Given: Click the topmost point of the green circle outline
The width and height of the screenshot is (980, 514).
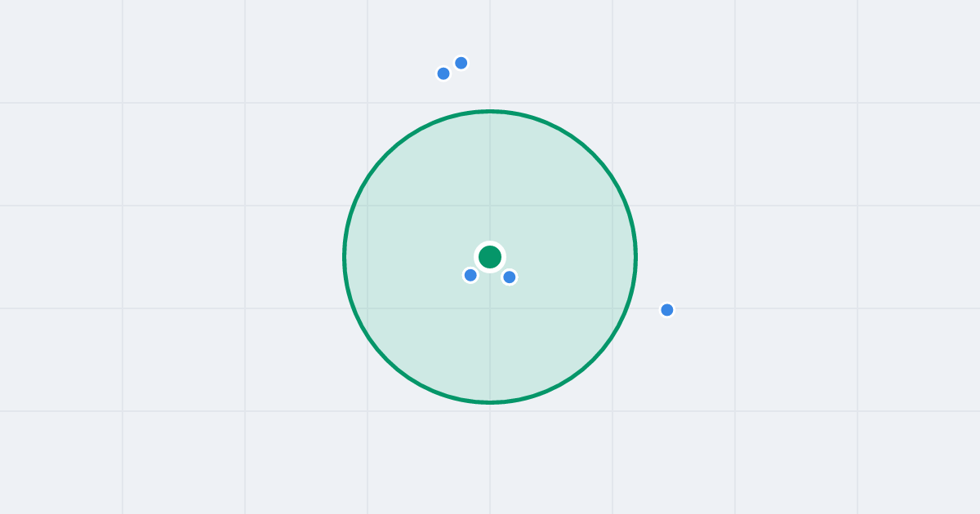Looking at the screenshot, I should [x=490, y=111].
